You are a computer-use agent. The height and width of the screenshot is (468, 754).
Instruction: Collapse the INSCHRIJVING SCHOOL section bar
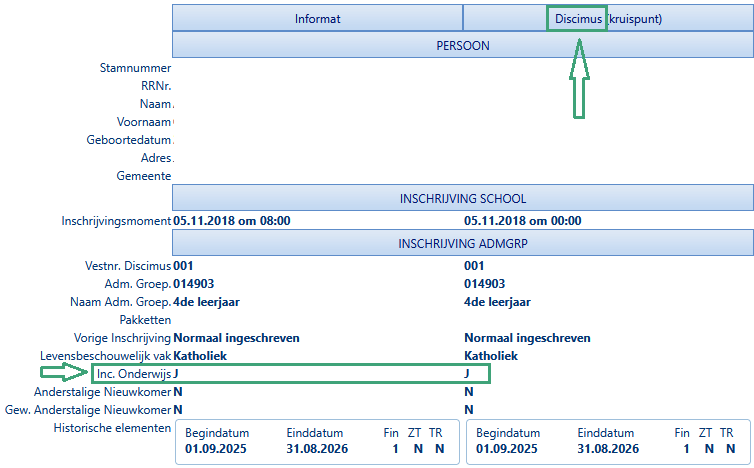click(x=462, y=198)
